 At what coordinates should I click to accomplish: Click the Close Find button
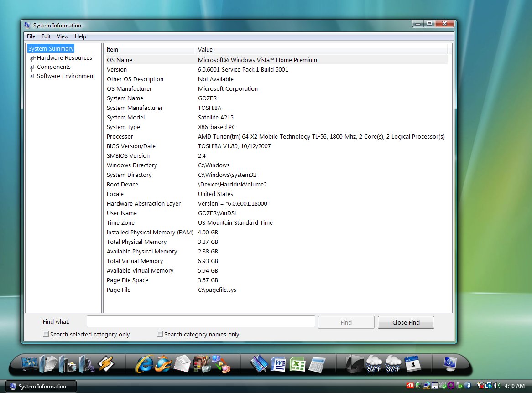[x=406, y=322]
